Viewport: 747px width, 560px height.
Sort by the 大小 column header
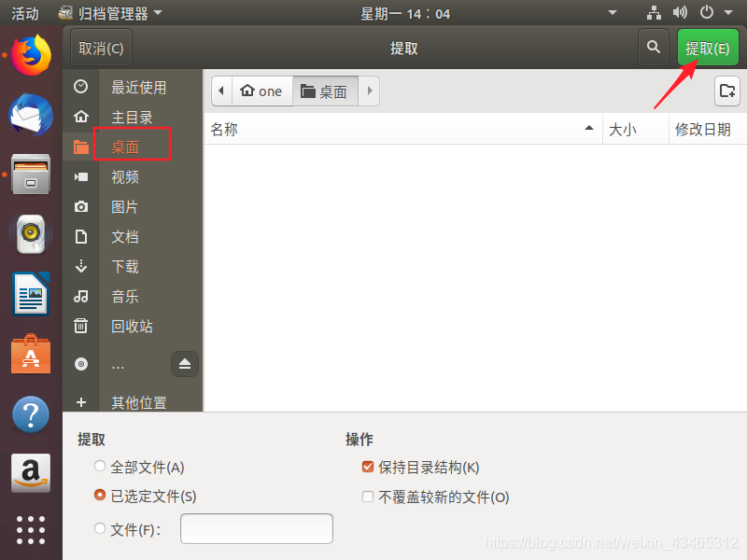(636, 129)
